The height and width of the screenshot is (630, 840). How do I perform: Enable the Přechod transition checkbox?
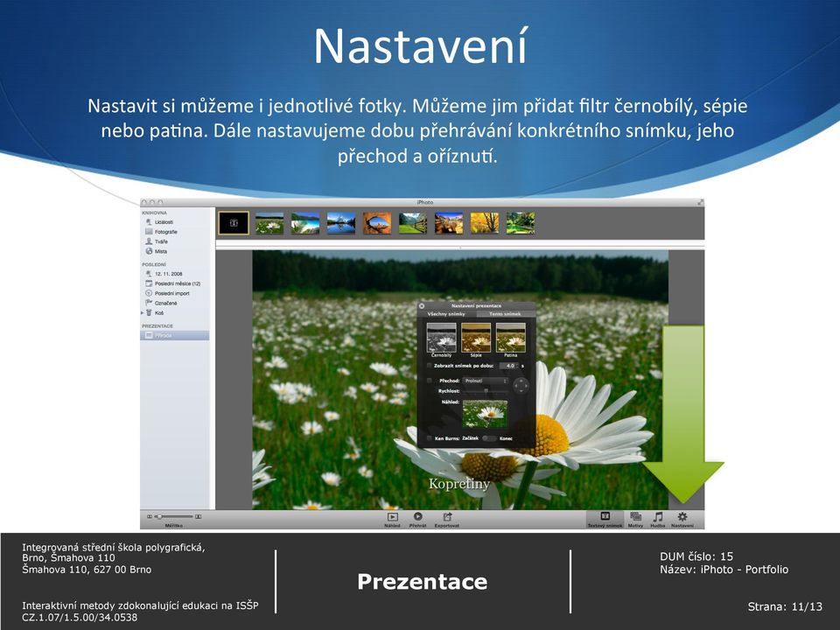click(429, 381)
